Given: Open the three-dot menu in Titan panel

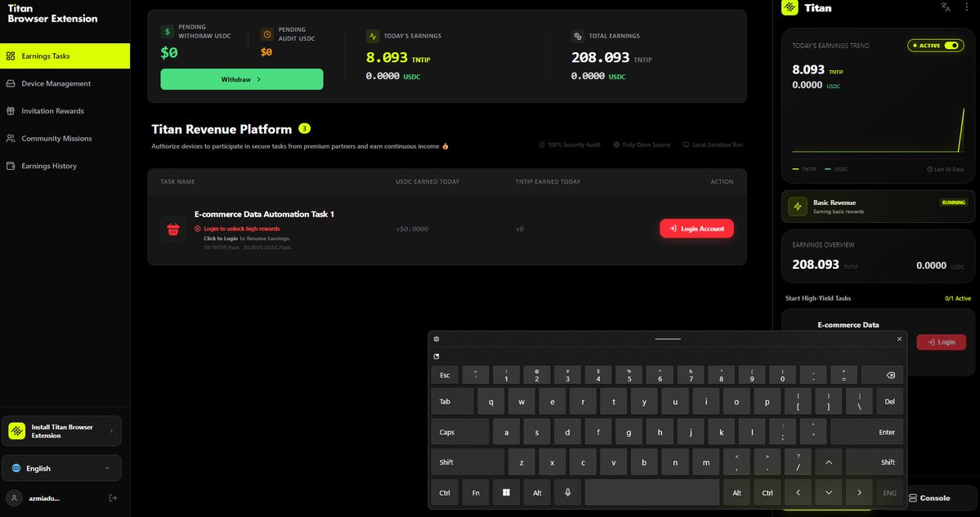Looking at the screenshot, I should tap(966, 7).
